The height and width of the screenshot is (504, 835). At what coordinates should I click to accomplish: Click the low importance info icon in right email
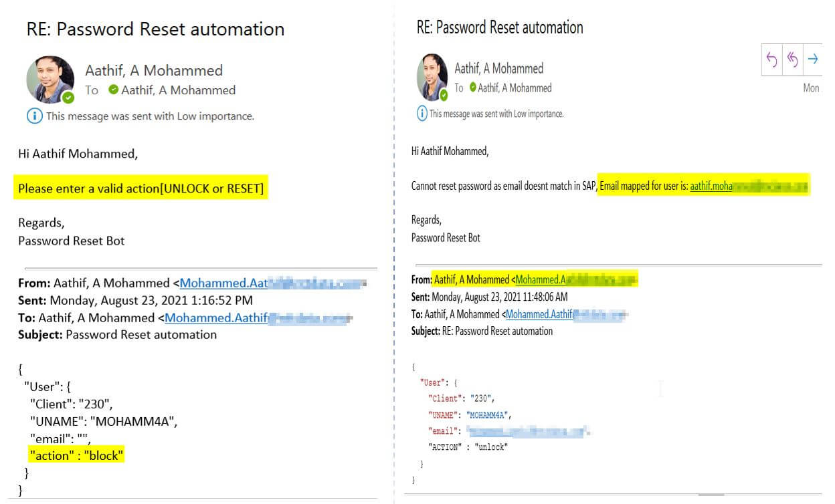coord(422,114)
